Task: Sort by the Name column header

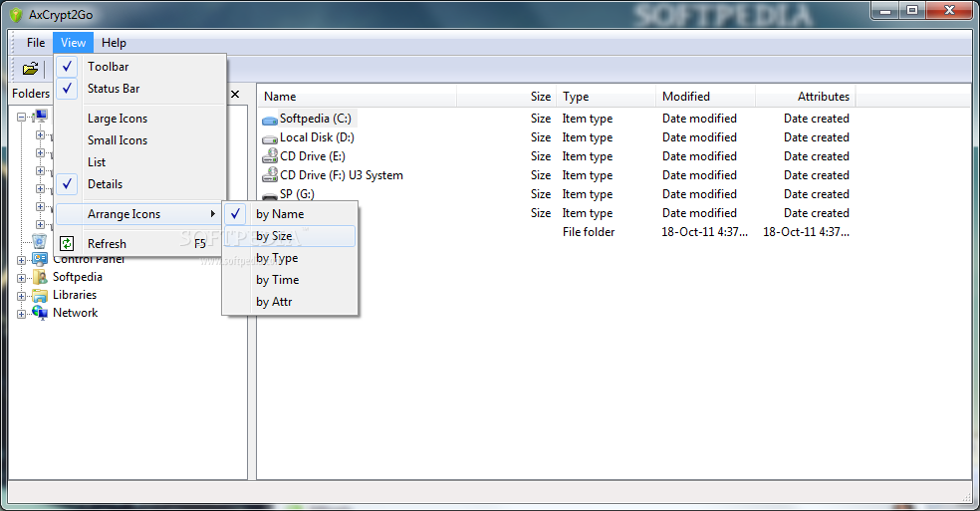Action: tap(357, 97)
